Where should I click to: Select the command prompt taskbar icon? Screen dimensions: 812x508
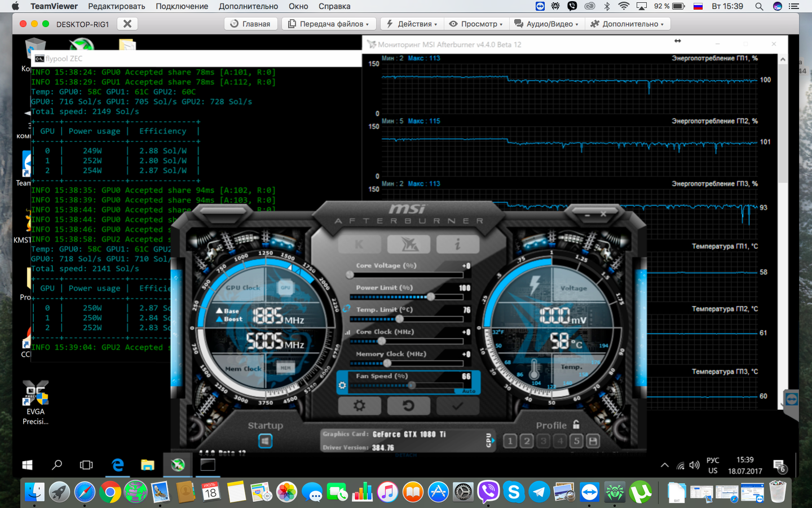[x=208, y=465]
